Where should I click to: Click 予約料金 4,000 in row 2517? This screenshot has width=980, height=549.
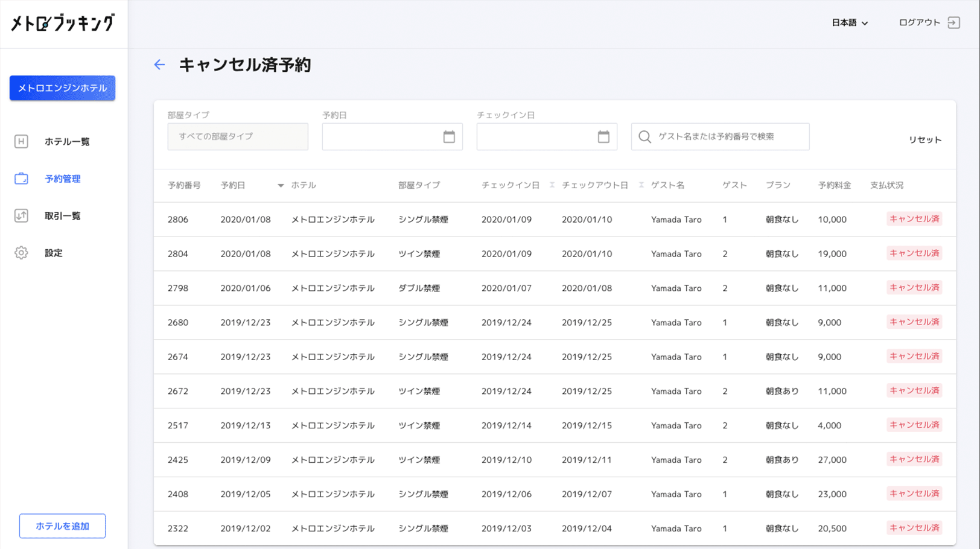point(830,426)
